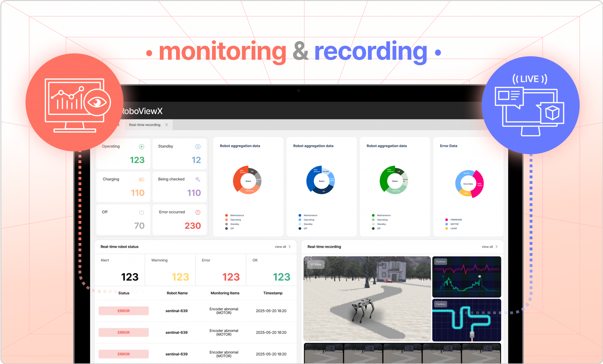
Task: Switch to the Real-time recording tab
Action: 144,125
